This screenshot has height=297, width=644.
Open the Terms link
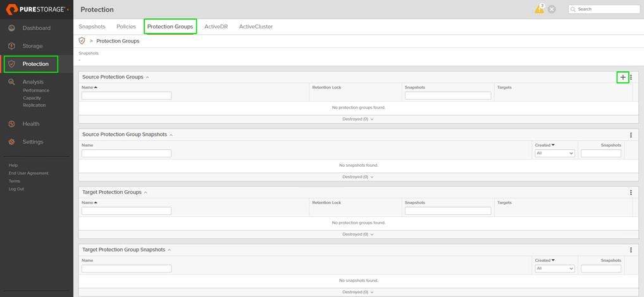coord(15,181)
